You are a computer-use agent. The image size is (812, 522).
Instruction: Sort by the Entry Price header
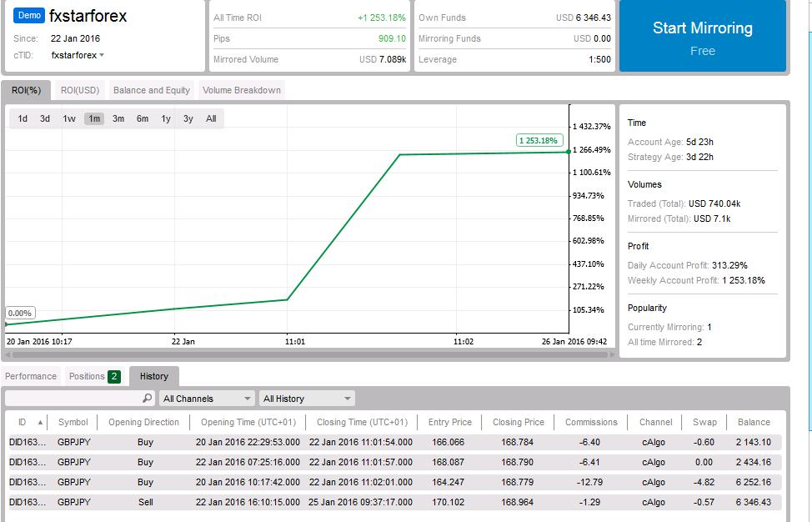coord(449,422)
